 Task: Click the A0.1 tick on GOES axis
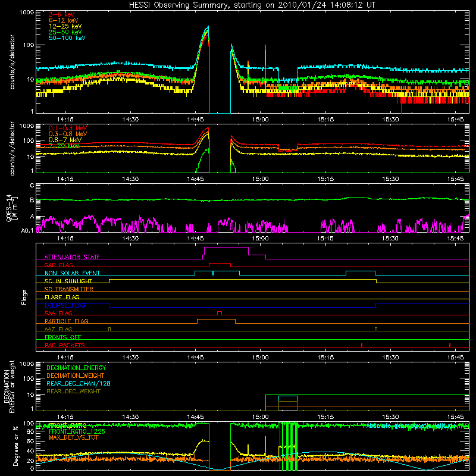(27, 230)
